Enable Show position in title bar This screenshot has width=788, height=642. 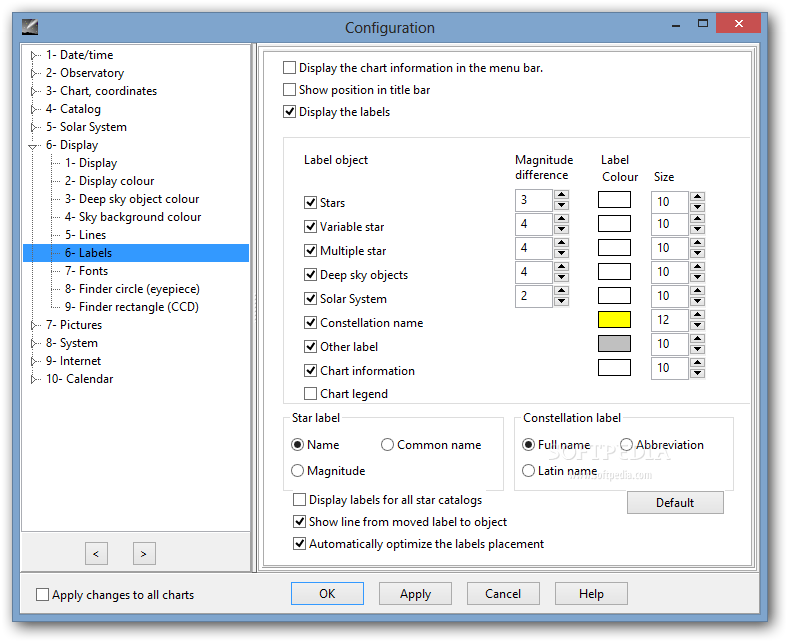point(289,89)
